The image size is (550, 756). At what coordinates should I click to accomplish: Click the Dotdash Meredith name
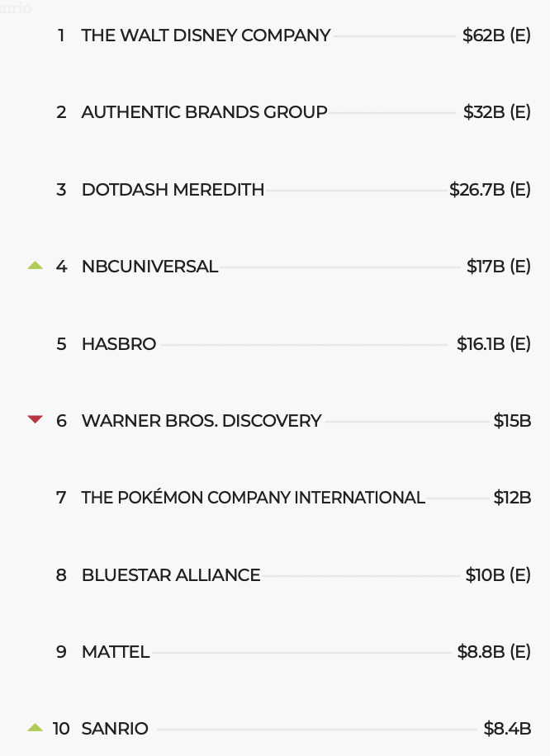click(173, 190)
